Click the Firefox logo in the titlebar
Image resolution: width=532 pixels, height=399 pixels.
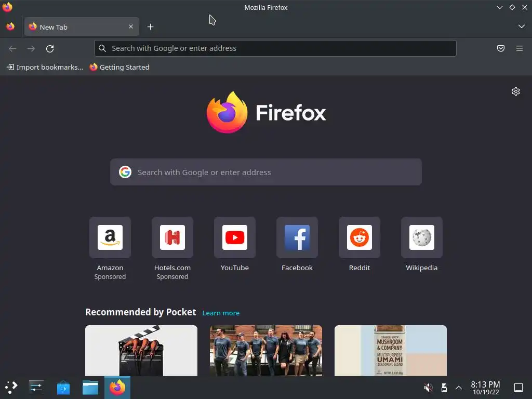click(x=7, y=7)
